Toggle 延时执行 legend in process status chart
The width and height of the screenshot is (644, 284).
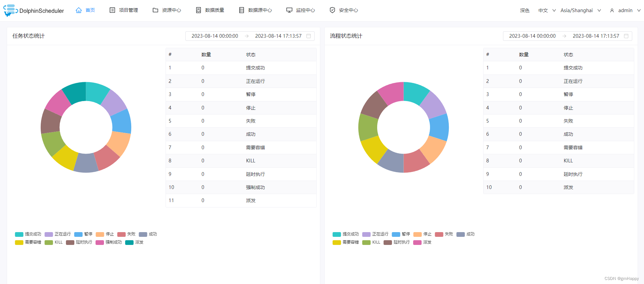click(x=397, y=242)
